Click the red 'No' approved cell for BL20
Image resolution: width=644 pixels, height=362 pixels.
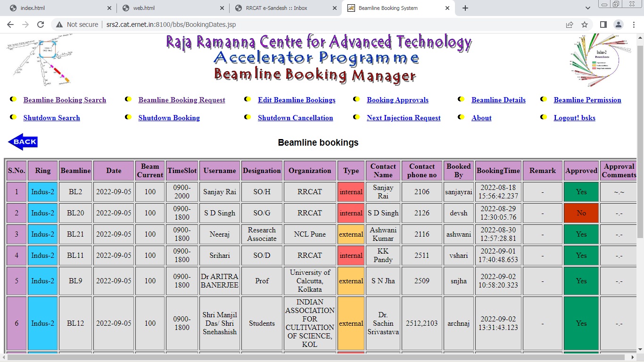(581, 213)
